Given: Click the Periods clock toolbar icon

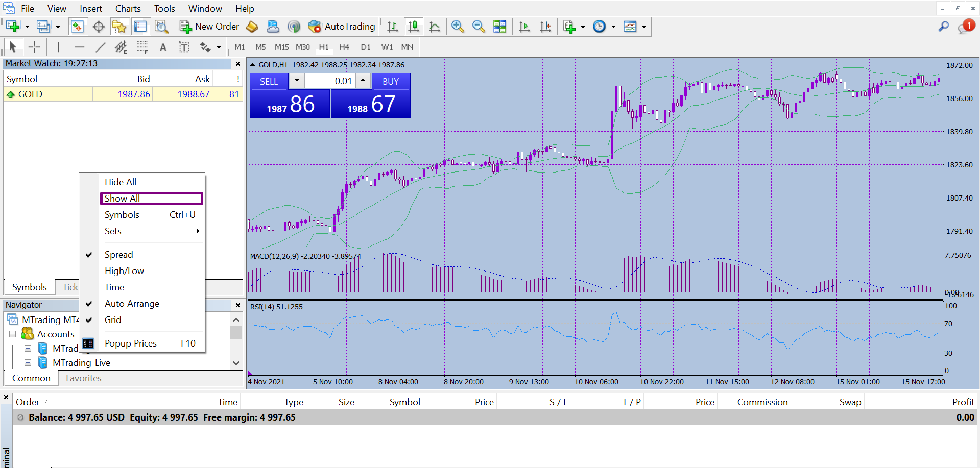Looking at the screenshot, I should [x=599, y=27].
